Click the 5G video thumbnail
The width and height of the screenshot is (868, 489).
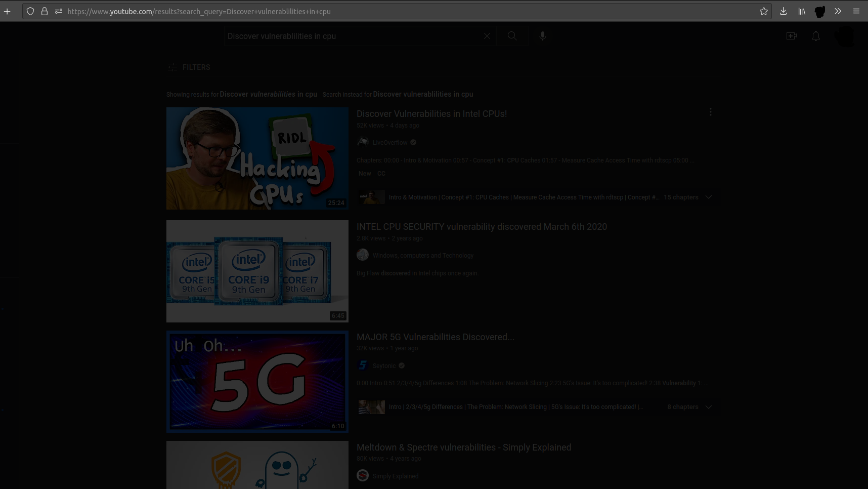257,382
